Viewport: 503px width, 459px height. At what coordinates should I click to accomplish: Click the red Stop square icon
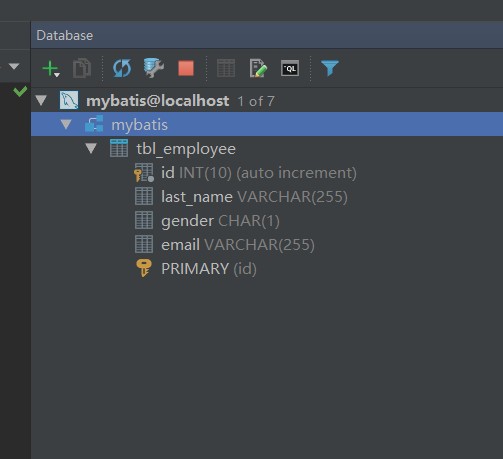(186, 68)
